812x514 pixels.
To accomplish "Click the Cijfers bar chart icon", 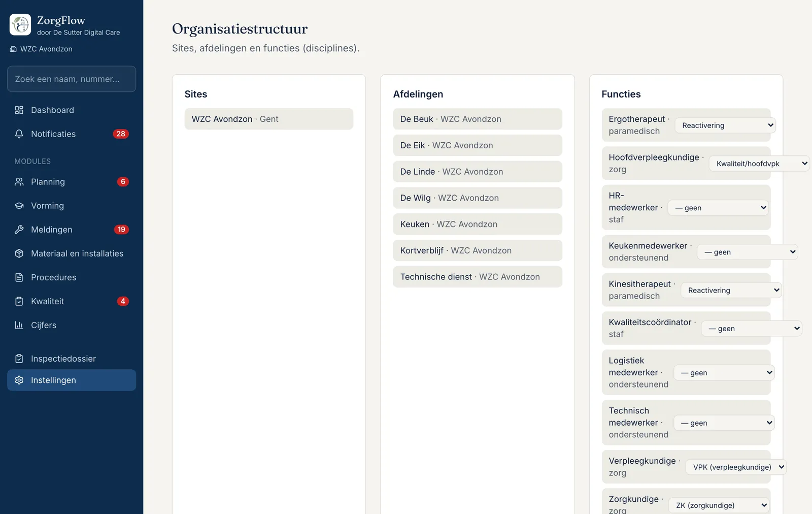I will pos(19,325).
